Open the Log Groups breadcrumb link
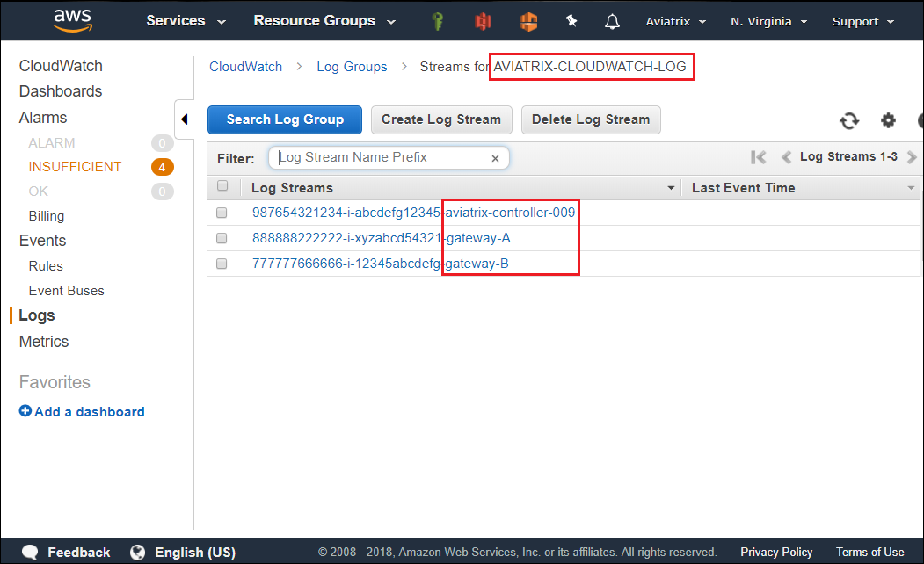This screenshot has width=924, height=564. coord(352,66)
